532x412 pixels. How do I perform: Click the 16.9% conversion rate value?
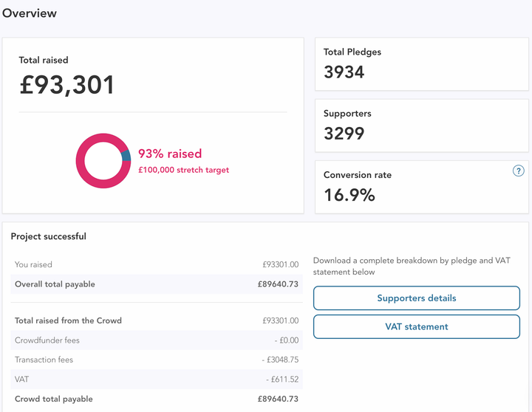coord(349,195)
